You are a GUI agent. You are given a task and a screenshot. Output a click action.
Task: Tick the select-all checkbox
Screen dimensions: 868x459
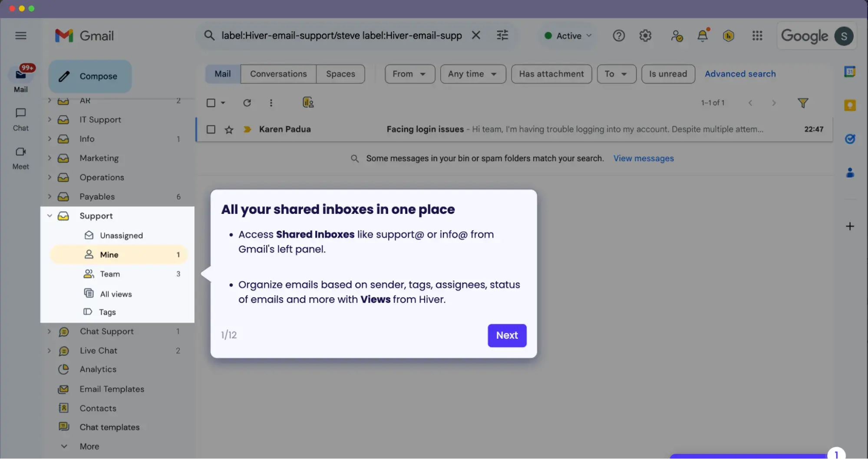211,103
